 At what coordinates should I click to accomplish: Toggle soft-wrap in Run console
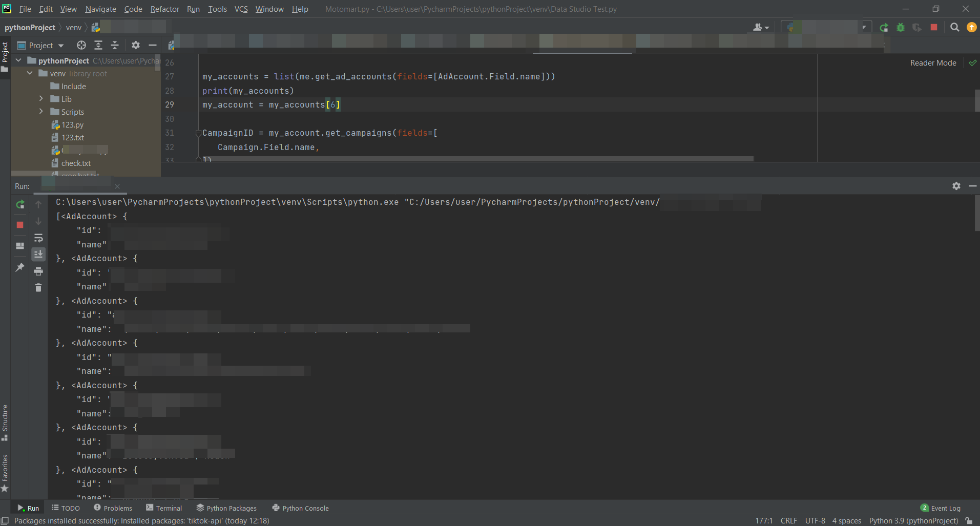coord(38,238)
